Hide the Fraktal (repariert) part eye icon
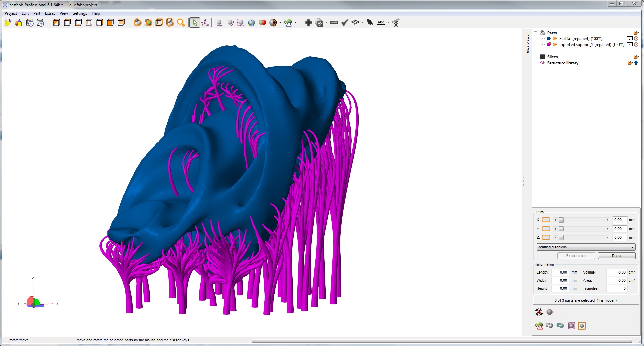 [x=555, y=39]
